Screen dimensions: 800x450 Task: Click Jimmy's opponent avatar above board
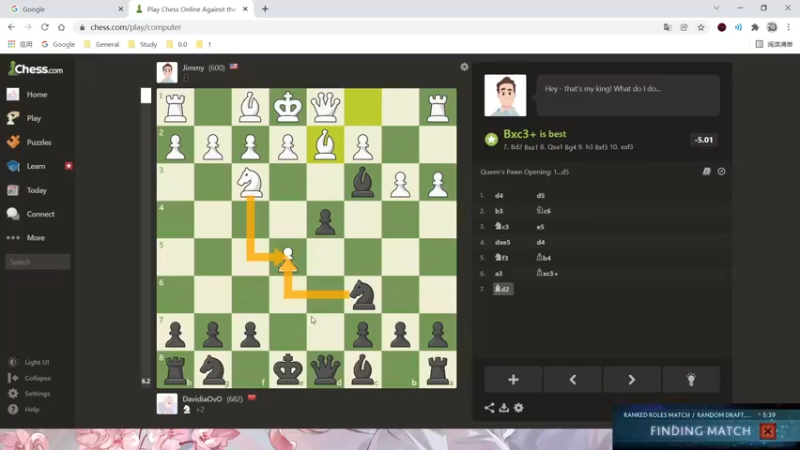(x=167, y=72)
